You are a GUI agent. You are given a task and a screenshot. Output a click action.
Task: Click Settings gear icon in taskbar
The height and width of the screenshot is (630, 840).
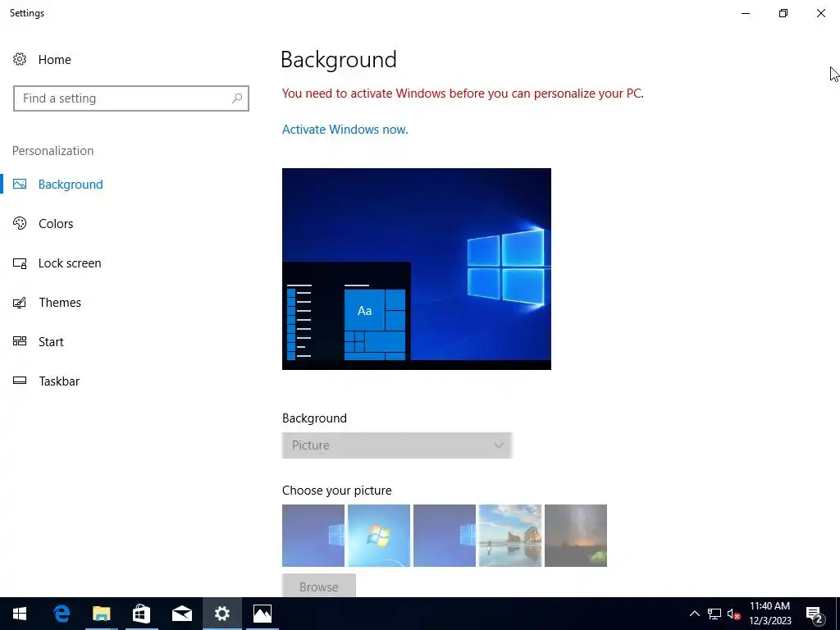coord(221,614)
